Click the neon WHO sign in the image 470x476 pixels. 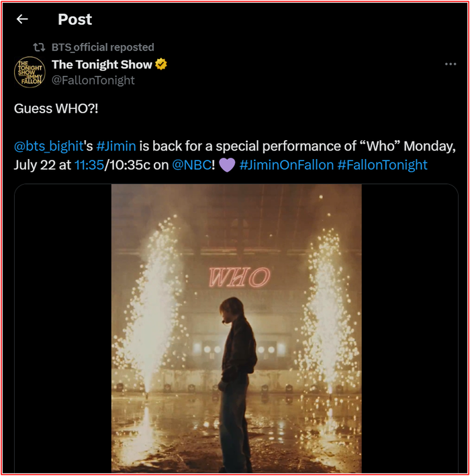(x=239, y=277)
